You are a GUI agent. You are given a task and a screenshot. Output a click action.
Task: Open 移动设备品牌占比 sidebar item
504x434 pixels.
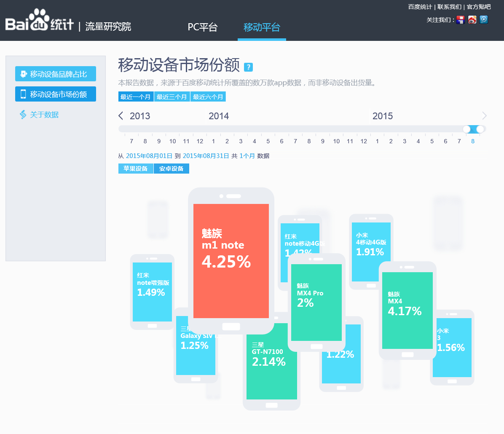56,74
